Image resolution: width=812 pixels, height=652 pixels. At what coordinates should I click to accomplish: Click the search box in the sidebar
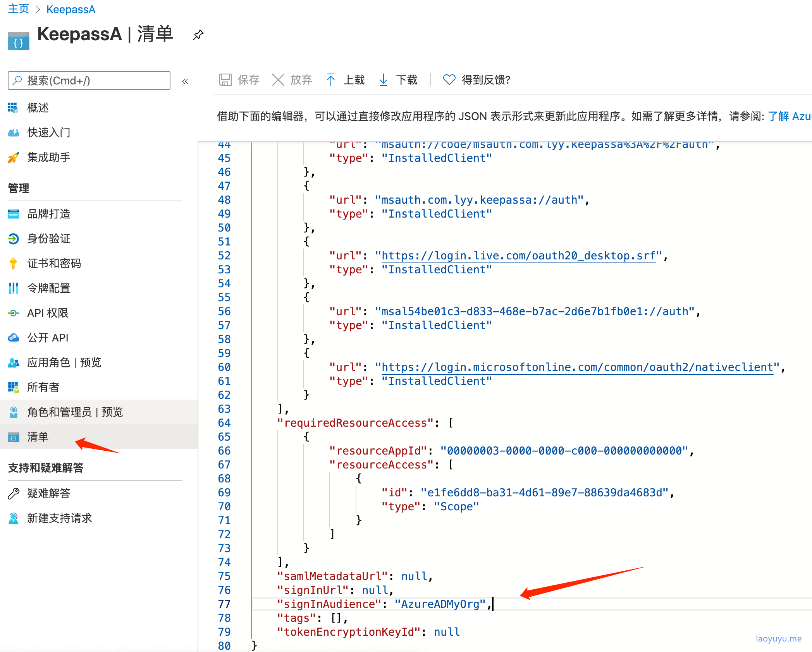click(x=89, y=81)
